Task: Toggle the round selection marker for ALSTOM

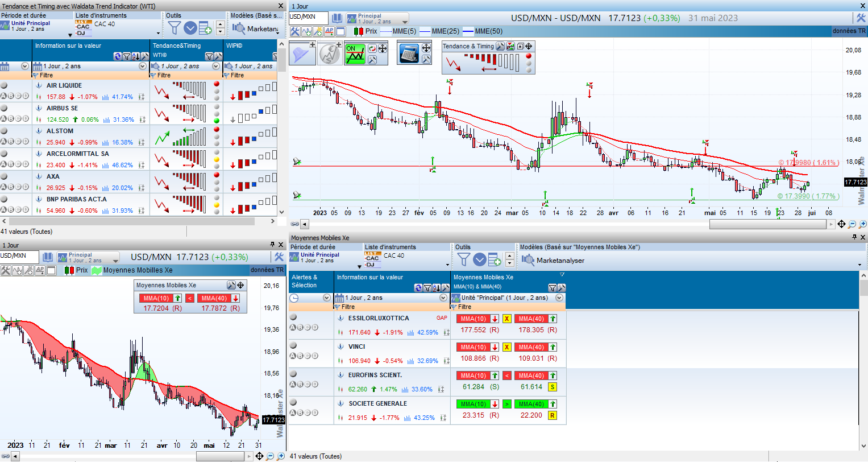Action: 4,131
